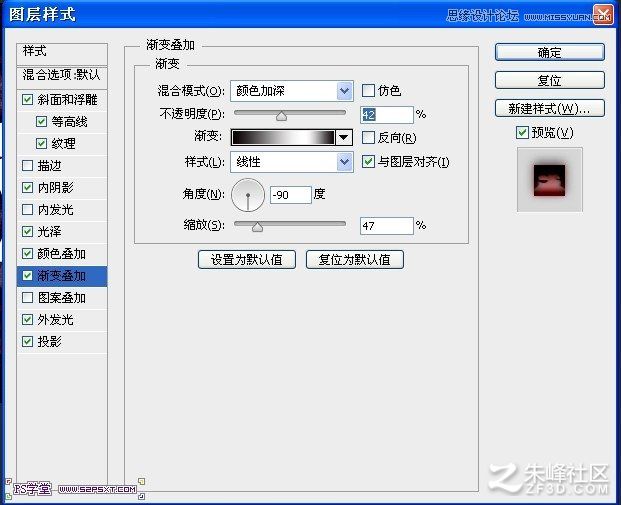Toggle the 颜色叠加 checkbox
621x505 pixels.
(x=27, y=253)
